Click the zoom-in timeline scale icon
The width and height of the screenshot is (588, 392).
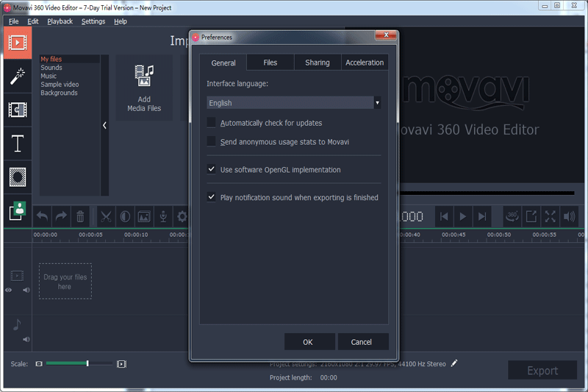121,364
